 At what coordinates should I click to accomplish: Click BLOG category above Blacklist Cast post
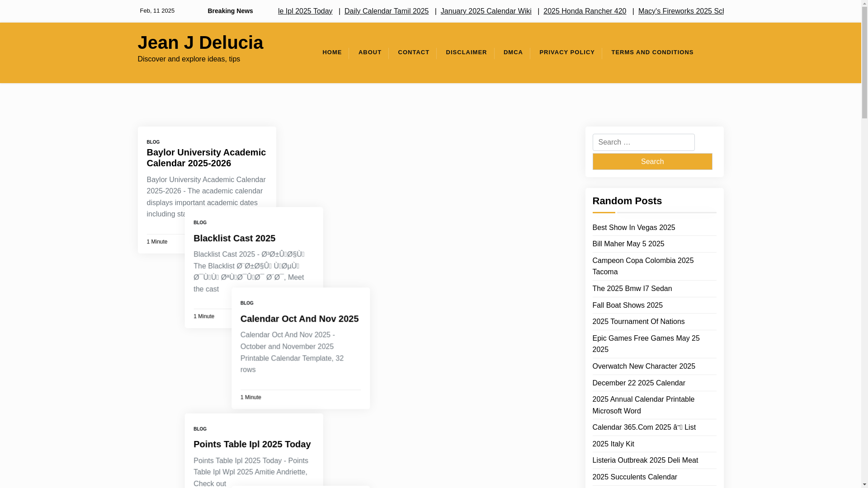point(200,222)
